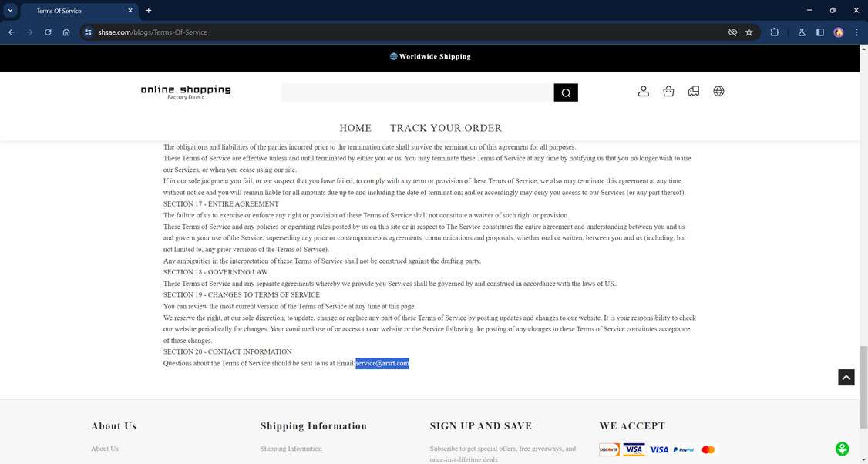This screenshot has width=868, height=464.
Task: Click the SECTION 18 - GOVERNING LAW heading
Action: click(x=215, y=272)
